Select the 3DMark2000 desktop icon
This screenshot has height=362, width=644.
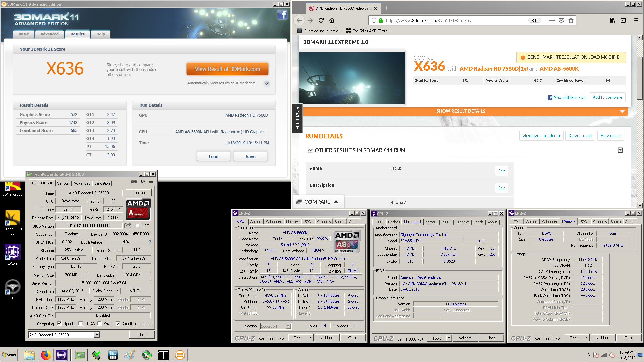pyautogui.click(x=12, y=189)
